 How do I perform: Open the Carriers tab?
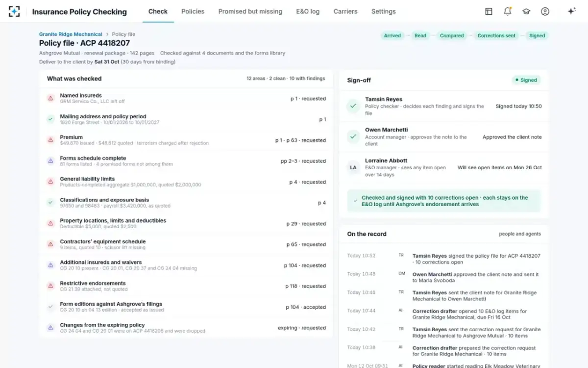pos(345,11)
